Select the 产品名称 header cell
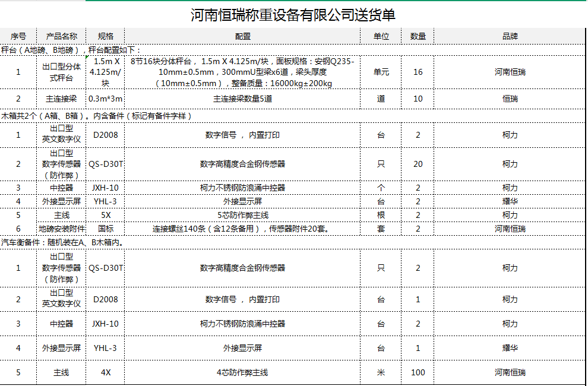Image resolution: width=588 pixels, height=386 pixels. [62, 36]
